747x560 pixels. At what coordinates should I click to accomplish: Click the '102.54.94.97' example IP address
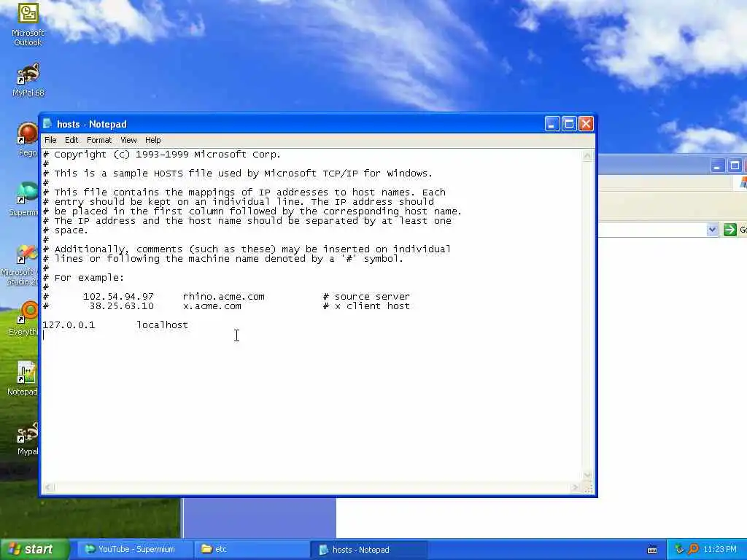click(x=119, y=296)
